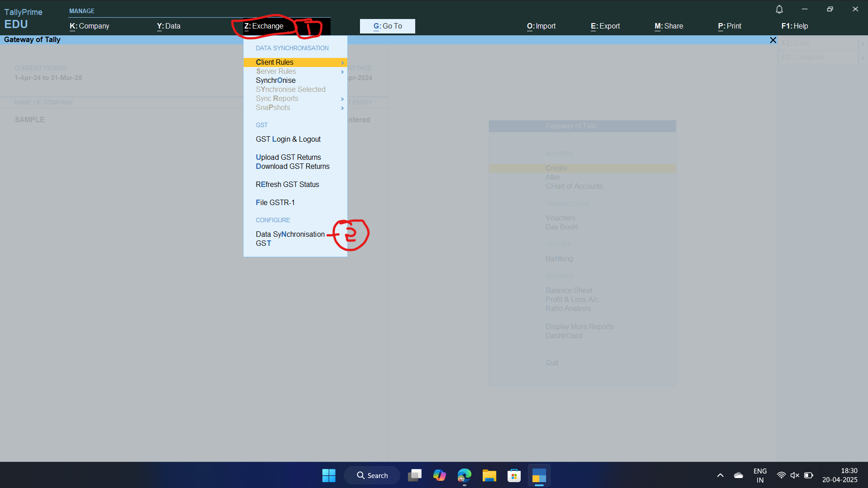
Task: Open the notification bell icon
Action: pyautogui.click(x=779, y=10)
